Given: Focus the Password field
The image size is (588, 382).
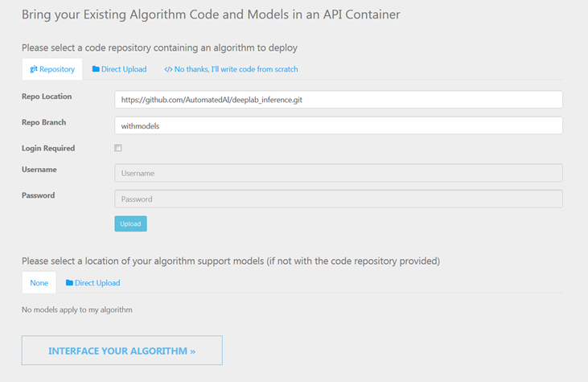Looking at the screenshot, I should [339, 199].
